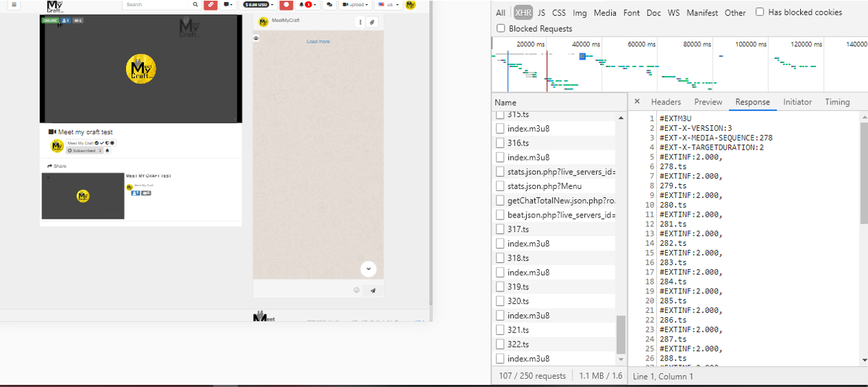The width and height of the screenshot is (868, 387).
Task: Enable the Has blocked cookies checkbox
Action: [x=760, y=12]
